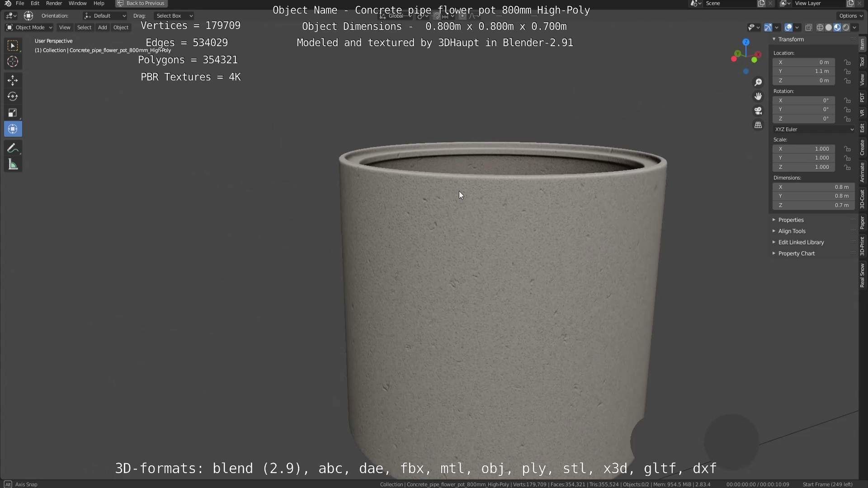
Task: Click the scene browse icon
Action: click(696, 3)
